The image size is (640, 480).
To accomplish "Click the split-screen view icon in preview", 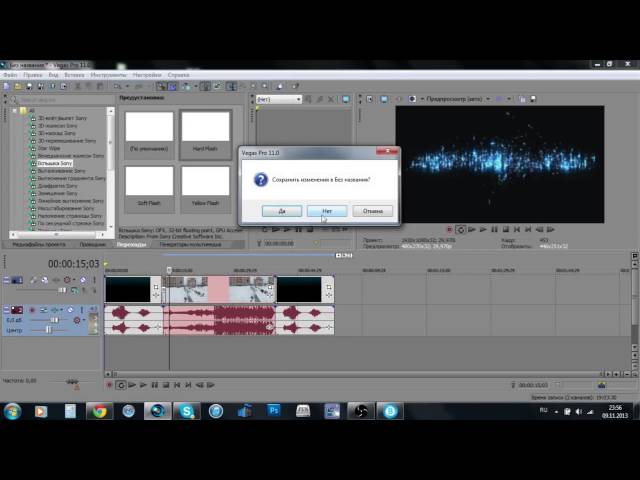I will coord(413,99).
